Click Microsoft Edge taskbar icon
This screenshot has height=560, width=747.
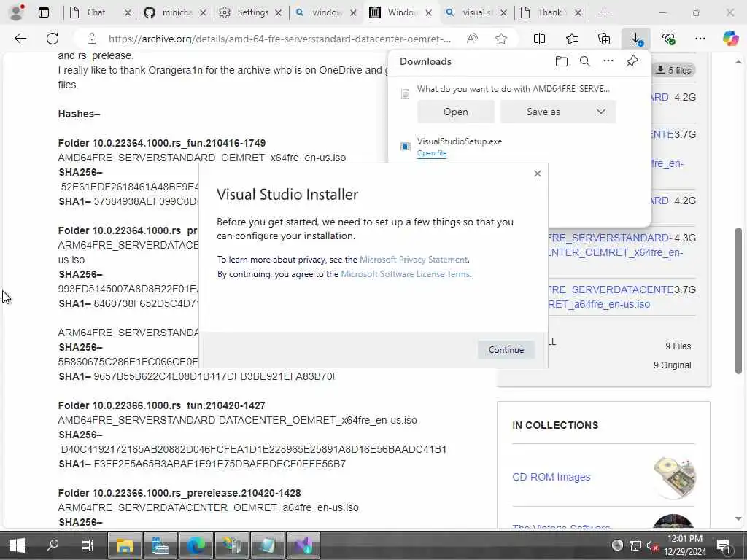tap(196, 545)
